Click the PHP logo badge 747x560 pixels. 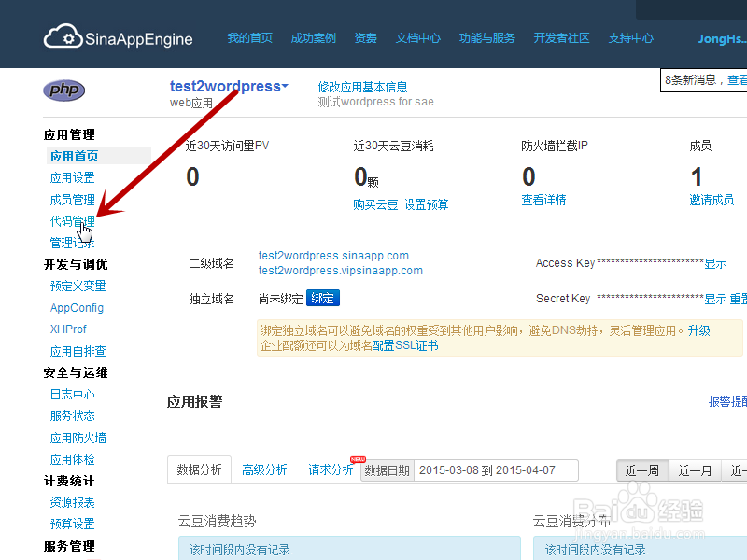pos(63,90)
